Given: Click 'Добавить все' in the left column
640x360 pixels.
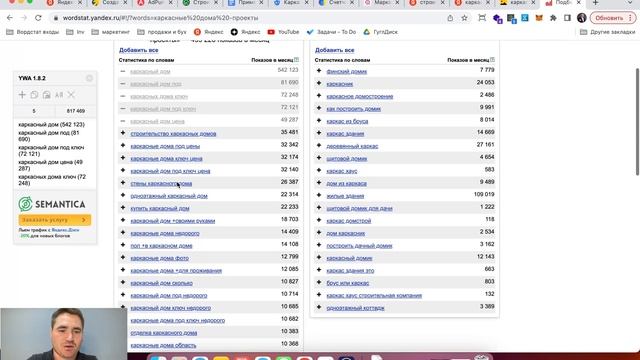Looking at the screenshot, I should coord(138,50).
